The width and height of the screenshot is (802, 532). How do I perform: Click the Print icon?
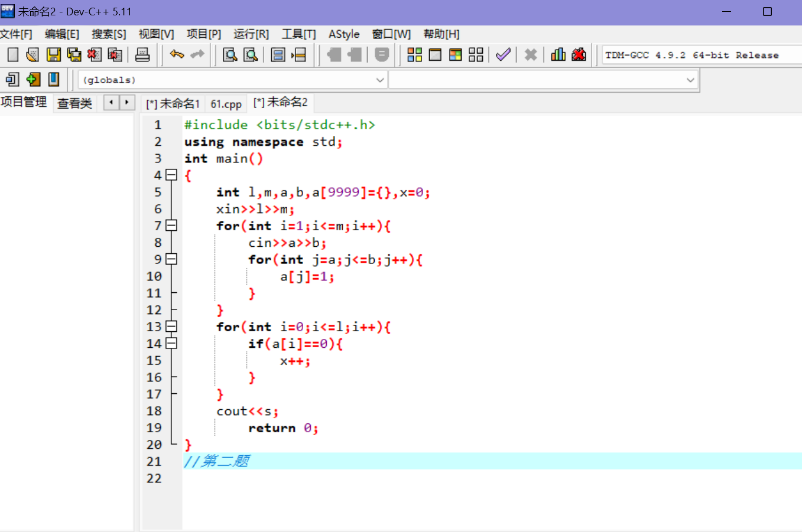142,55
